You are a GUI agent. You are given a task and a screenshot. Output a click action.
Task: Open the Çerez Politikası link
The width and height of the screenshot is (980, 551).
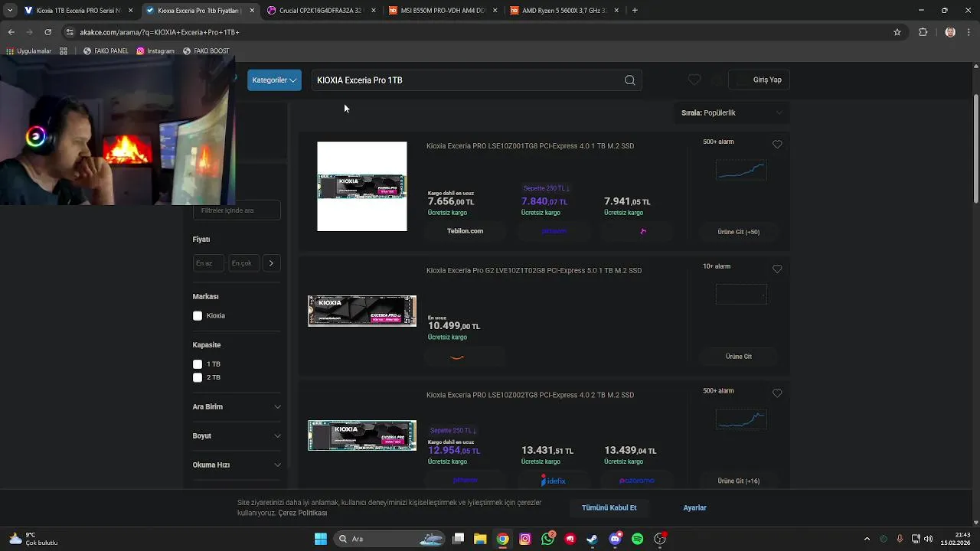click(302, 513)
